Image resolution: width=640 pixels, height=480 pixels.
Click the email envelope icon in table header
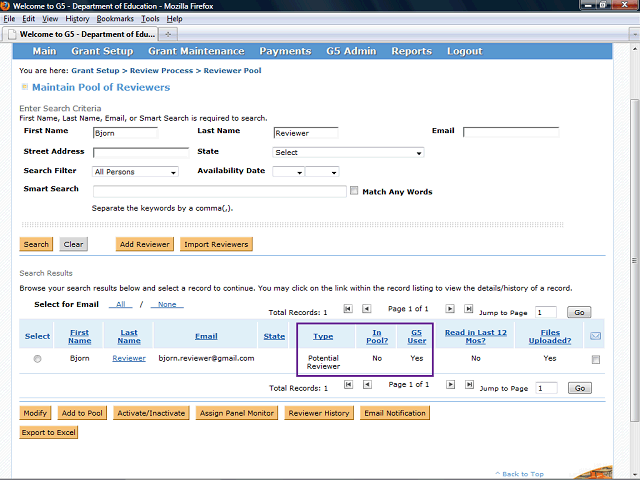click(596, 336)
